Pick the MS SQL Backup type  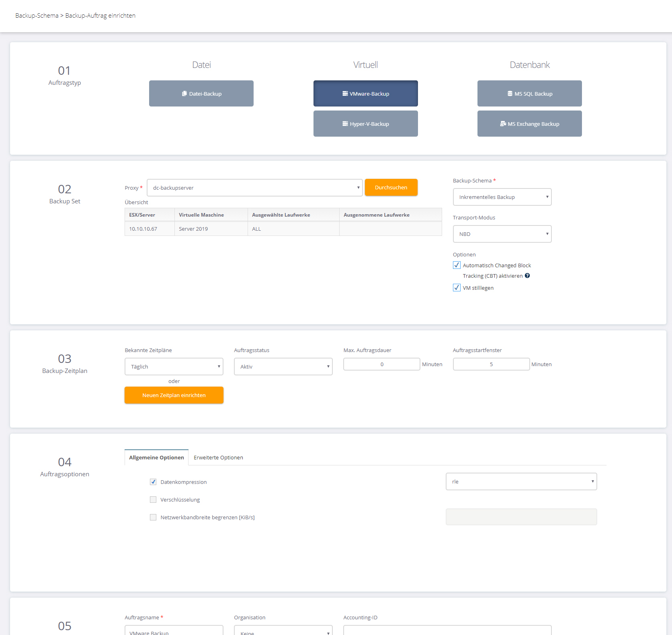pos(529,94)
